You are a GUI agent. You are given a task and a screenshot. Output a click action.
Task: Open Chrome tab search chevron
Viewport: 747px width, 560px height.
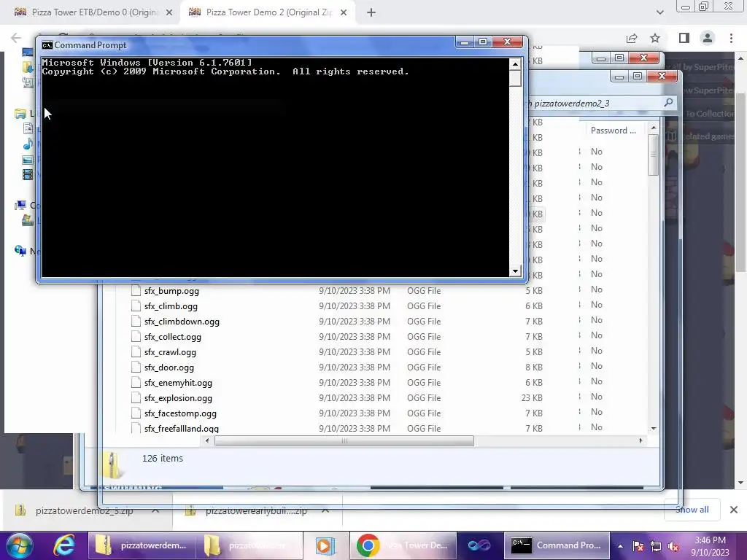tap(659, 12)
